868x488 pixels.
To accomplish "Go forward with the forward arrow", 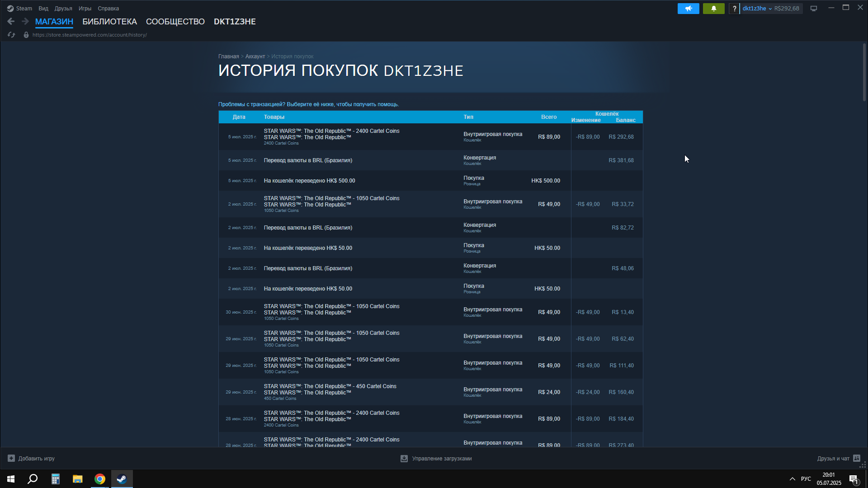I will click(25, 21).
